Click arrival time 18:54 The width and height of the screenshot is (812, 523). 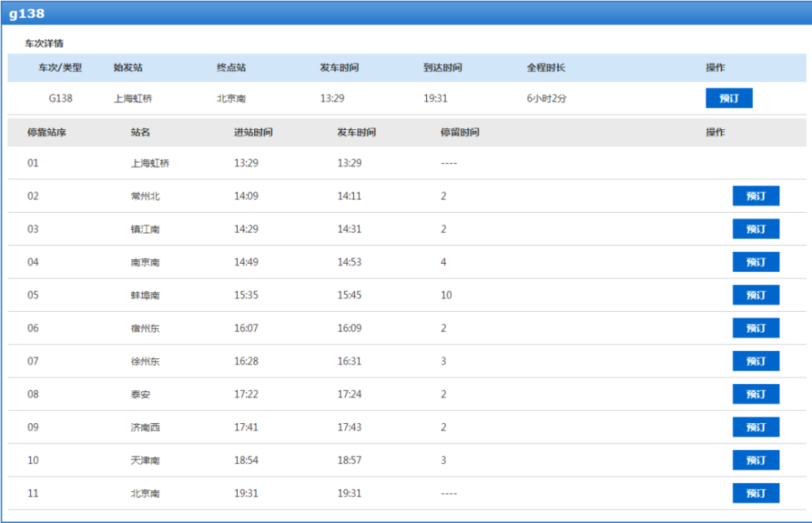click(x=246, y=460)
